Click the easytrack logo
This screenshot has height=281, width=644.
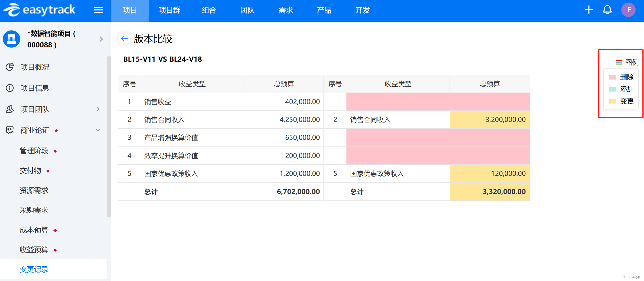tap(39, 10)
